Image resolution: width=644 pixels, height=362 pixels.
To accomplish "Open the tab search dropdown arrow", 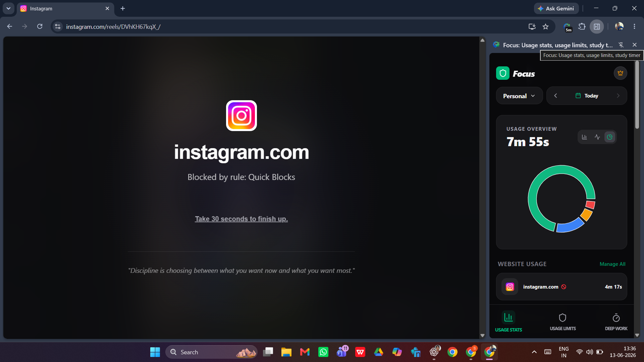I will (x=8, y=8).
